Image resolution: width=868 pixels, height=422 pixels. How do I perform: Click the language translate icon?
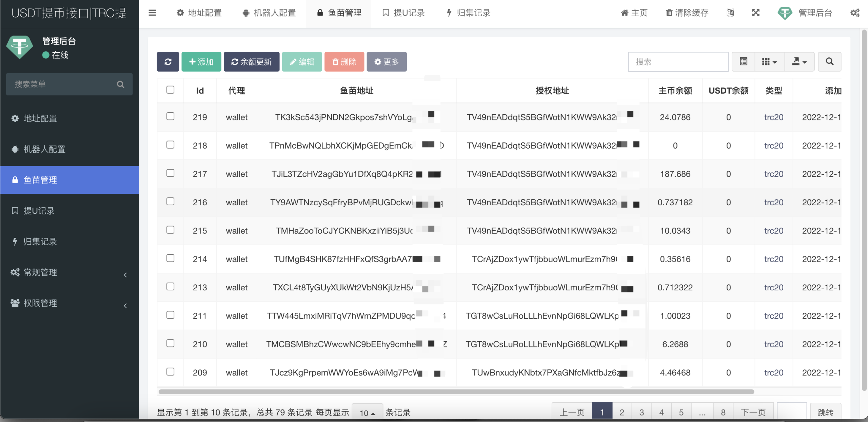731,13
